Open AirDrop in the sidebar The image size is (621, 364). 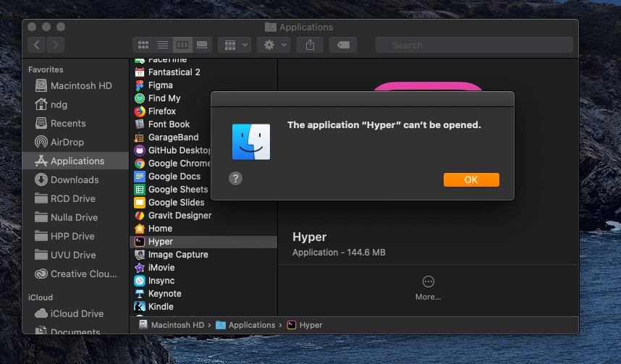coord(75,142)
